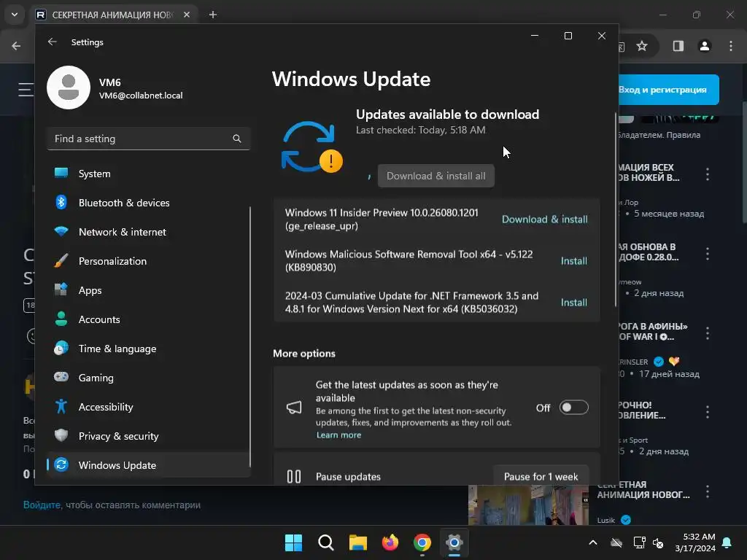Go to Network & internet settings
747x560 pixels.
click(149, 232)
